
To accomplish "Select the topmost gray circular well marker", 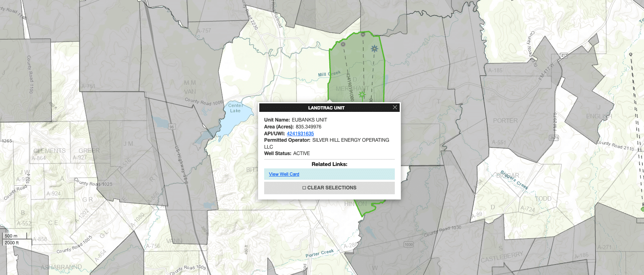I will pyautogui.click(x=363, y=35).
